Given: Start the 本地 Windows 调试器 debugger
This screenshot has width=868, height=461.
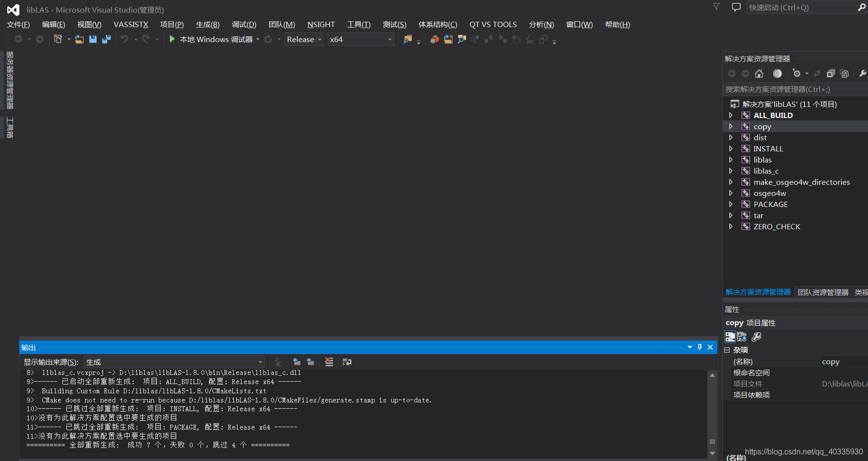Looking at the screenshot, I should click(211, 39).
